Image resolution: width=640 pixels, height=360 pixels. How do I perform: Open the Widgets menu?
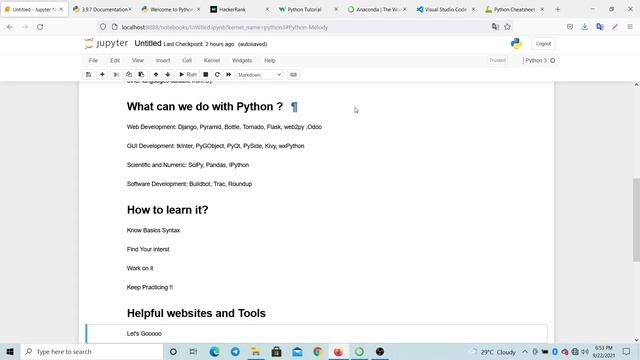(x=242, y=60)
